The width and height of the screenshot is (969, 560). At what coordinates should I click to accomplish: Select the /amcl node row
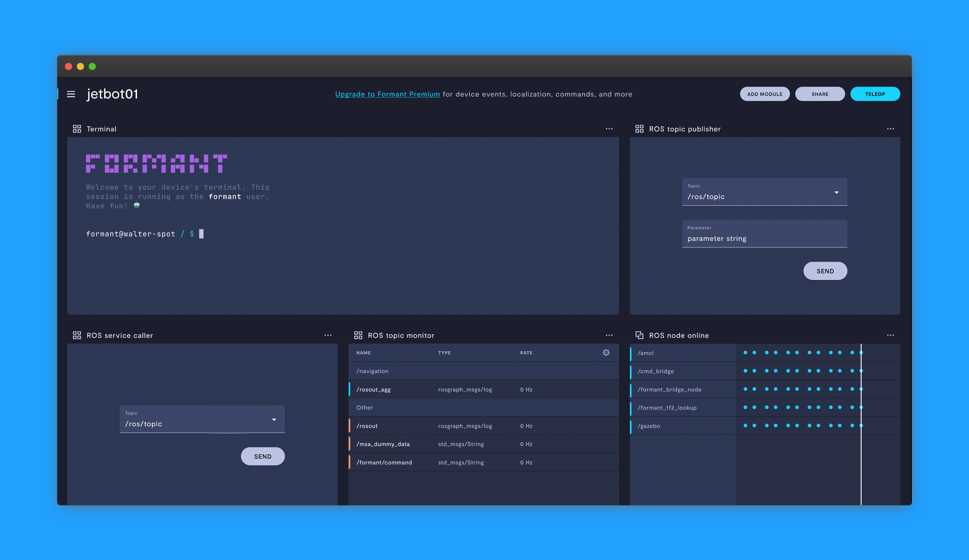coord(765,353)
